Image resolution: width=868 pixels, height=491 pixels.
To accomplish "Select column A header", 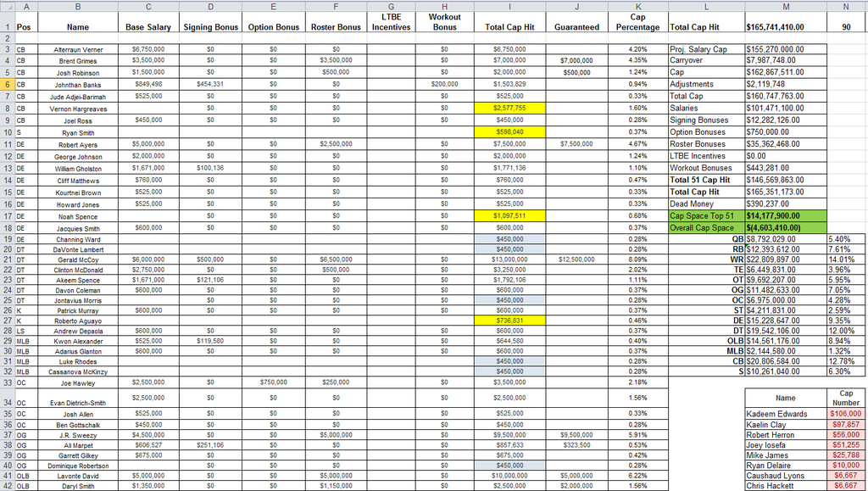I will tap(26, 6).
